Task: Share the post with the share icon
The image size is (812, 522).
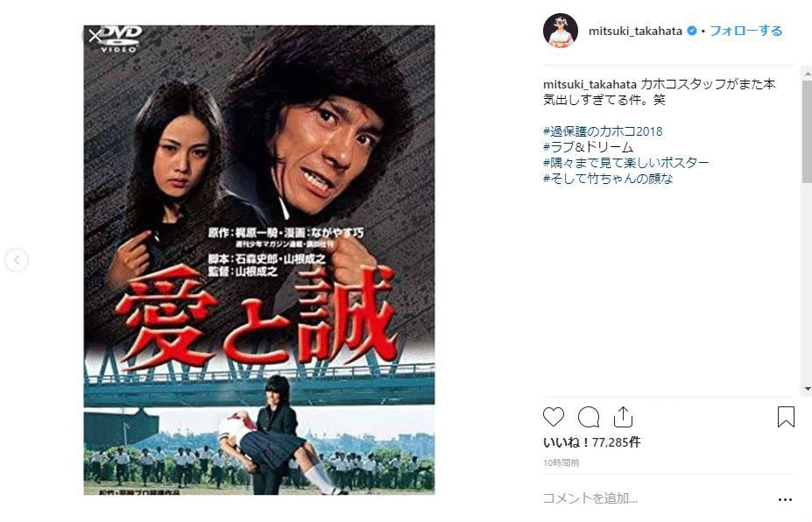Action: point(623,417)
